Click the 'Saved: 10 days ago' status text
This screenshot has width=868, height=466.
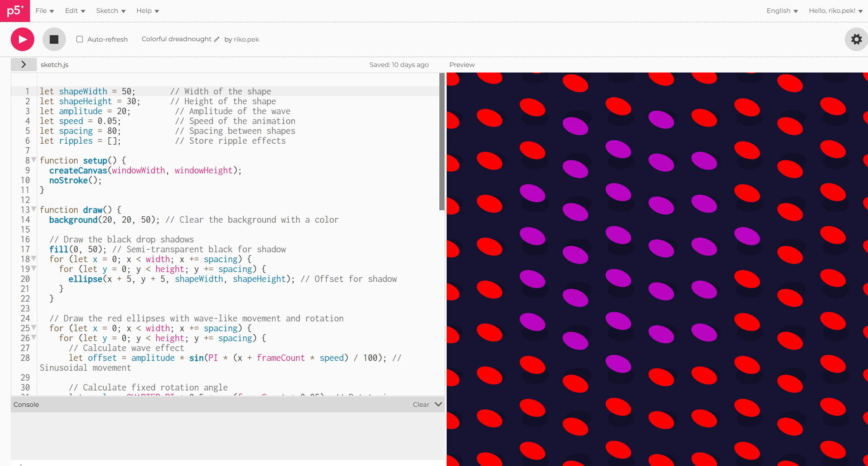pyautogui.click(x=399, y=65)
